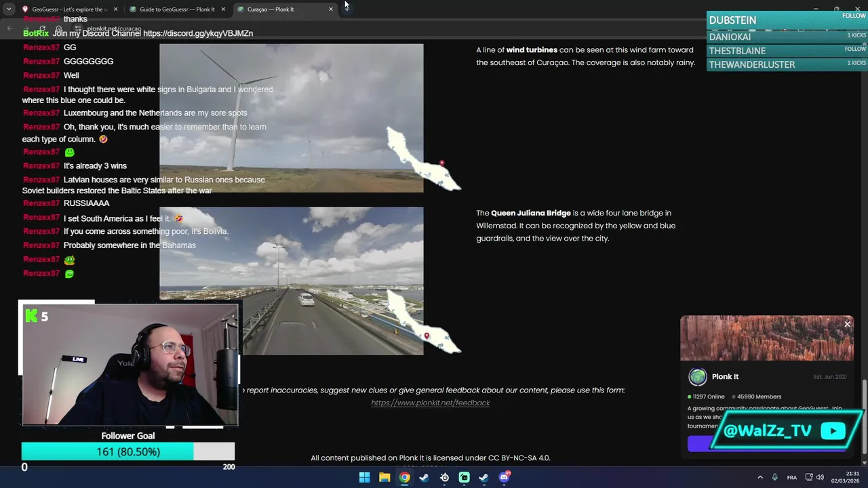Click the YouTube icon on WalZz_TV banner
The image size is (868, 488).
833,431
